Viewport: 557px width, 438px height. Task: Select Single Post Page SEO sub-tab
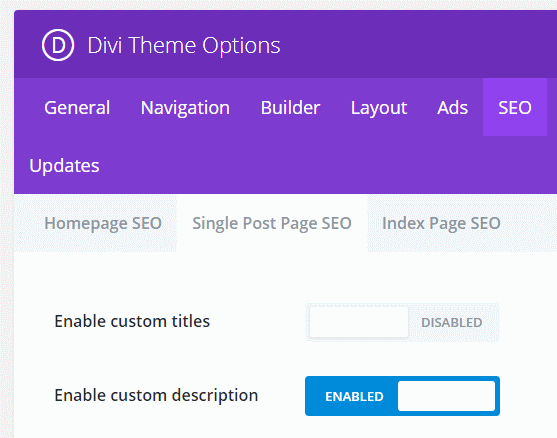click(x=272, y=223)
